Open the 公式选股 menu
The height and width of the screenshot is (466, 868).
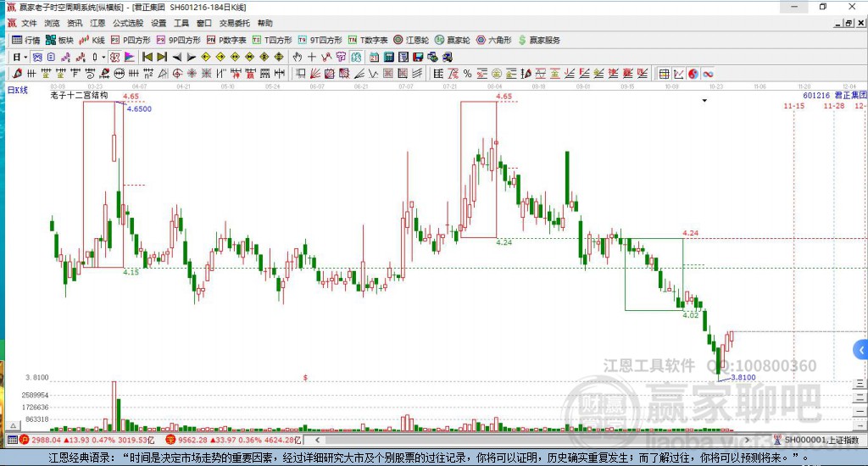click(126, 24)
